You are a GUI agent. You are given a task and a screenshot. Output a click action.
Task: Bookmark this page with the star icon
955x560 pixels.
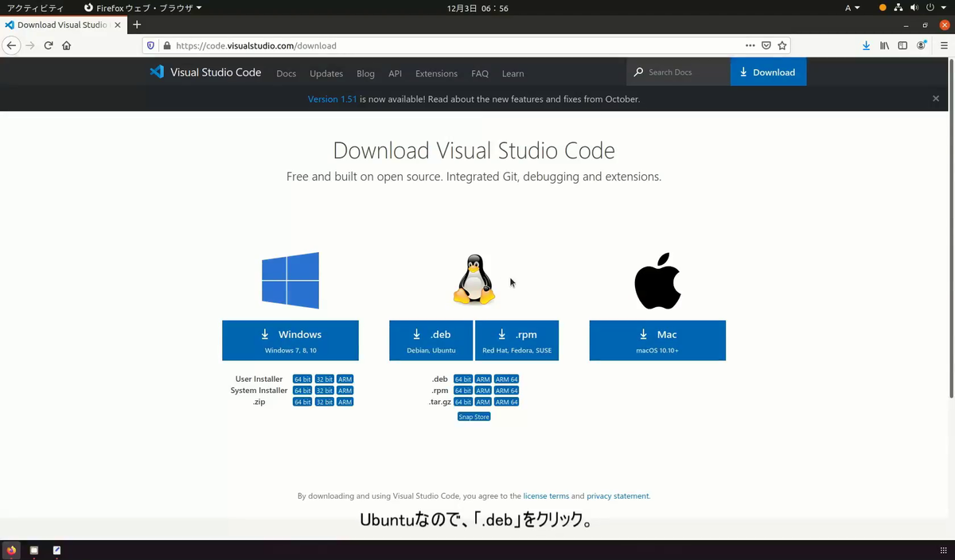coord(782,45)
